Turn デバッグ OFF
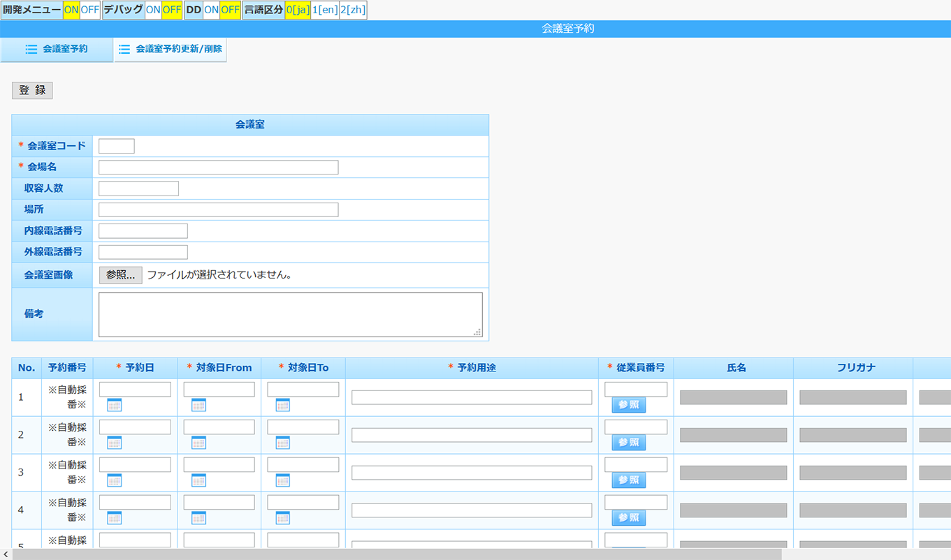 [172, 10]
